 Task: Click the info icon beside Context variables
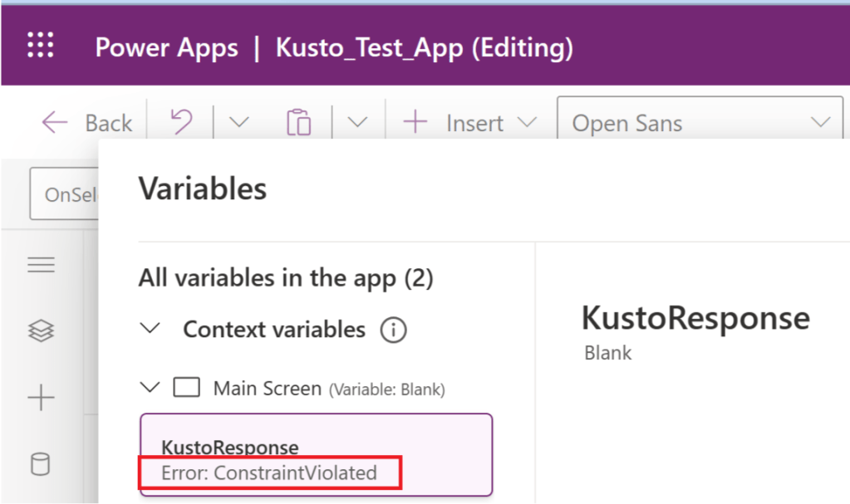[x=392, y=330]
